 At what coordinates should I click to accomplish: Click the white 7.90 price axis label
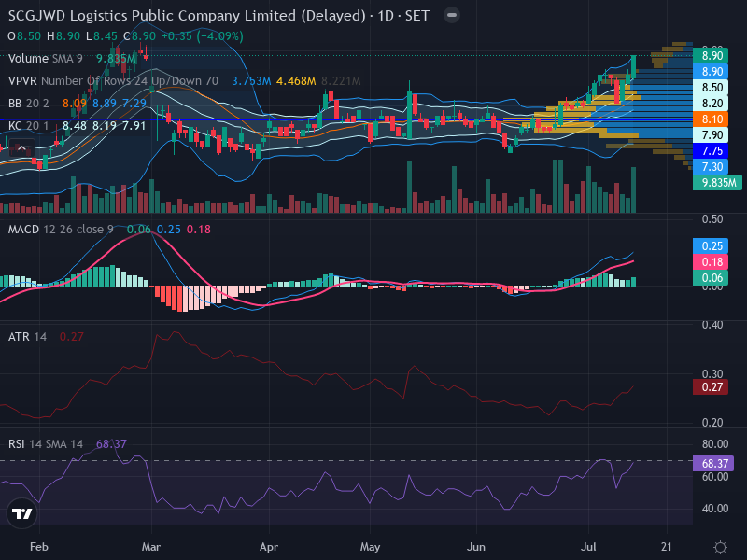(711, 134)
